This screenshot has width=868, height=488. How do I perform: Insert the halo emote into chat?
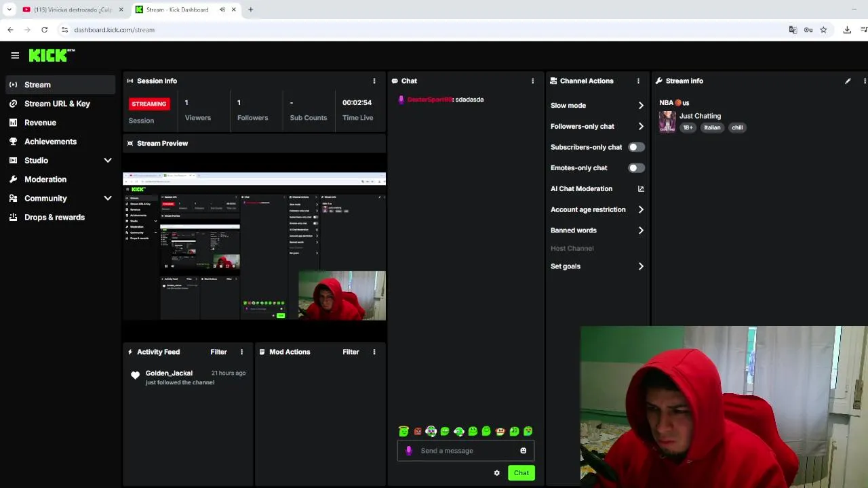click(403, 431)
